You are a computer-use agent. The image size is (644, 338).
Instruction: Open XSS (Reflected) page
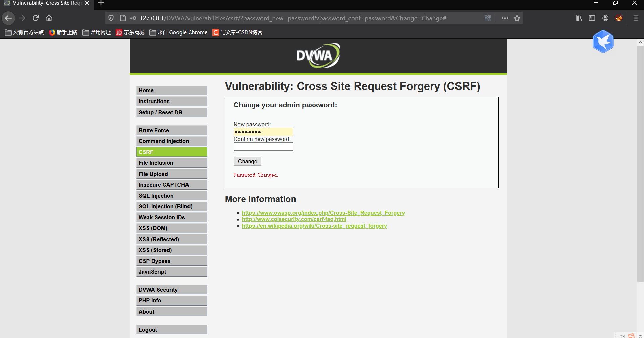click(x=172, y=239)
